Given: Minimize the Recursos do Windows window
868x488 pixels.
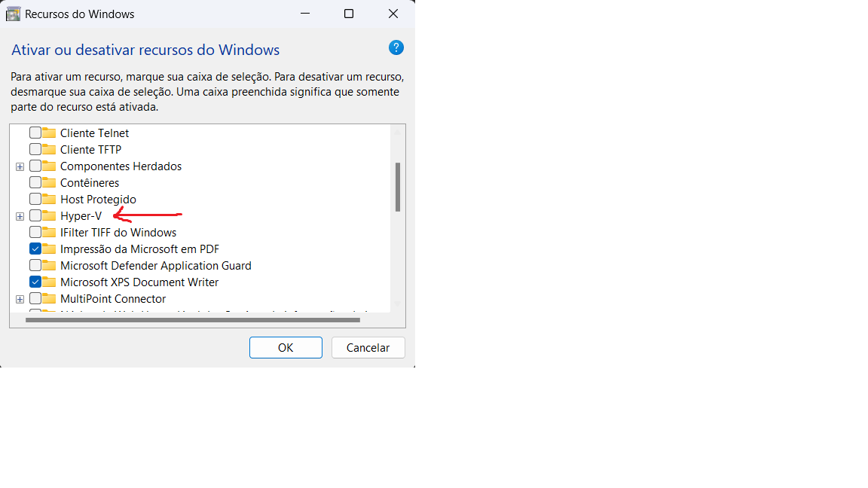Looking at the screenshot, I should (305, 14).
